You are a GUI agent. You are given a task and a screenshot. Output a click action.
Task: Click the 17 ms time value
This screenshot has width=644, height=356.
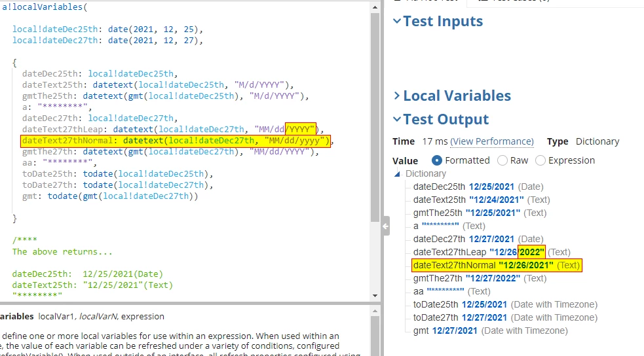coord(435,141)
